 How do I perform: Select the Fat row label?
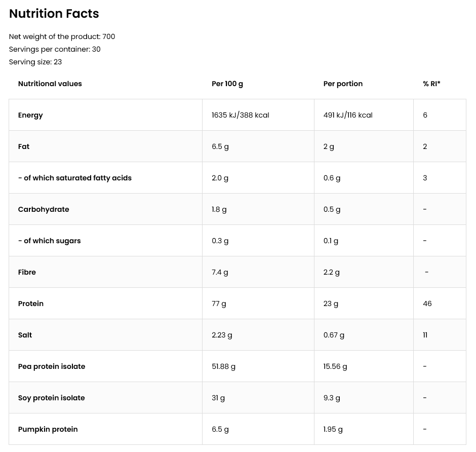point(24,146)
